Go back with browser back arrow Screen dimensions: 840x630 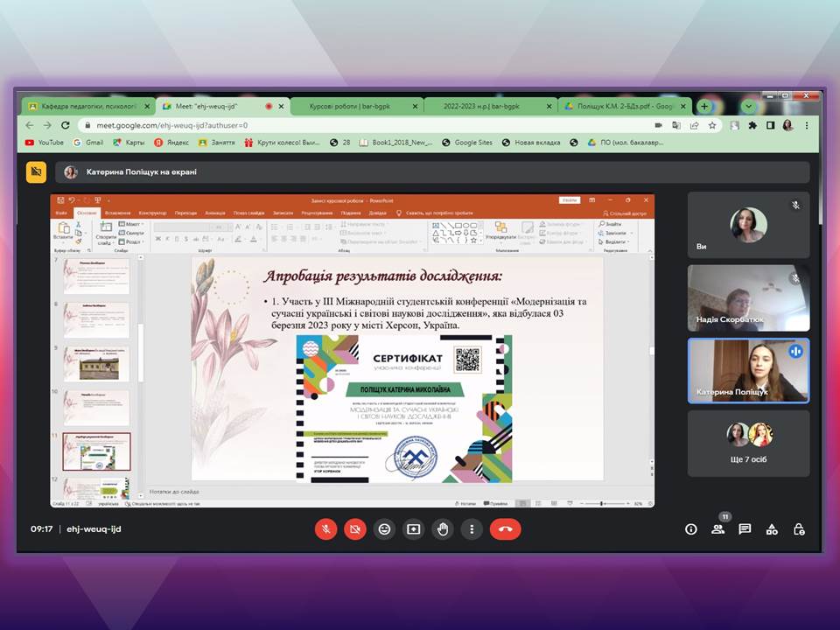tap(30, 125)
